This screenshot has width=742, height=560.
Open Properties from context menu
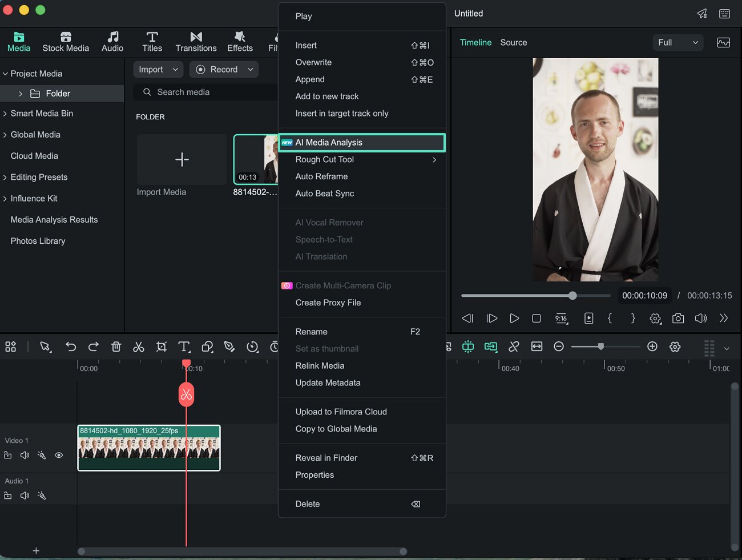click(362, 475)
